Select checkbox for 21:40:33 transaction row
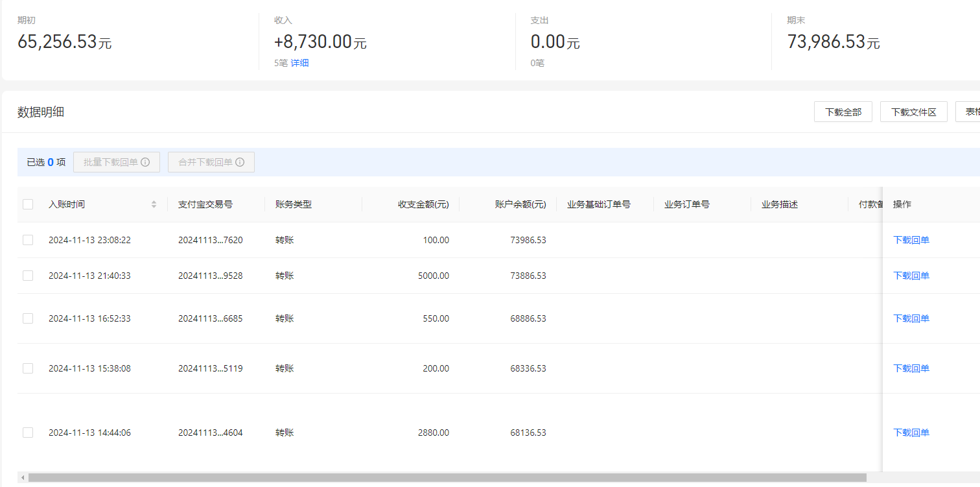980x487 pixels. click(28, 276)
